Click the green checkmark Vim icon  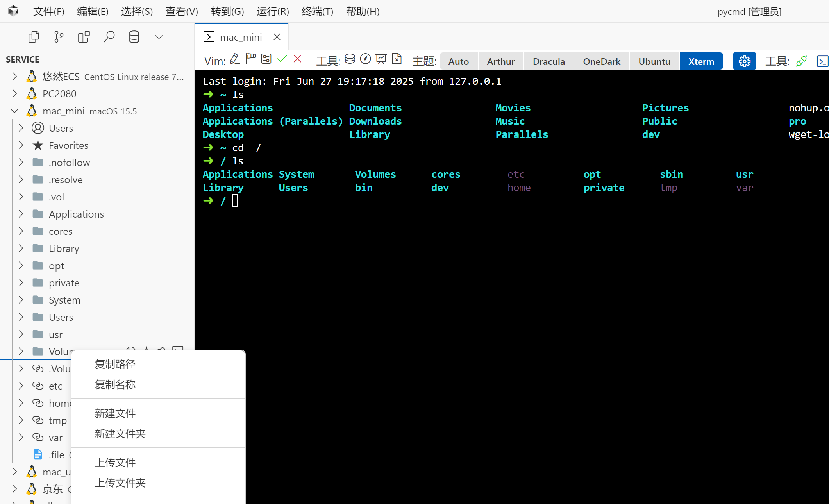[x=282, y=59]
